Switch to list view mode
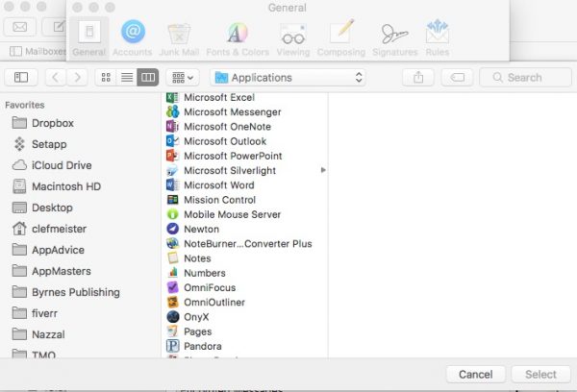This screenshot has height=392, width=577. [x=126, y=77]
